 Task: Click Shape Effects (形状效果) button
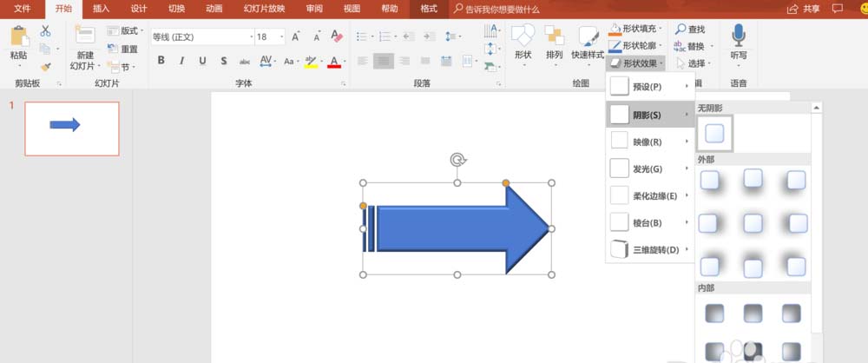click(635, 63)
